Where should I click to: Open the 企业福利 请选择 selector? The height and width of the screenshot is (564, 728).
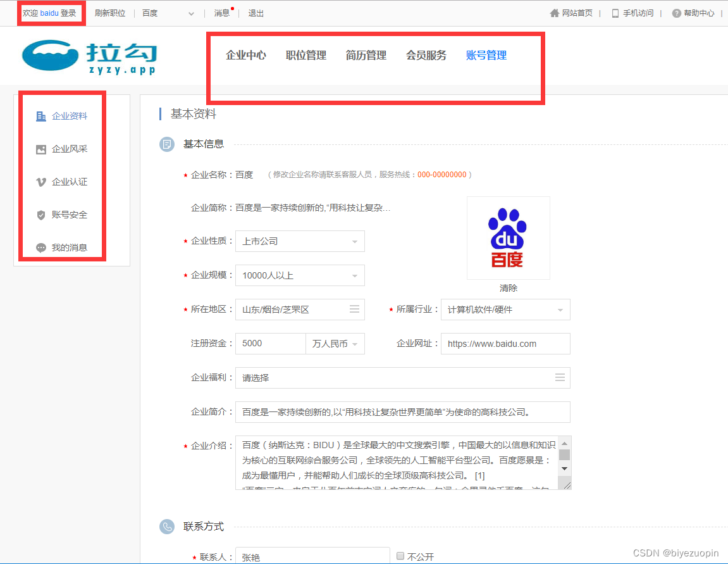tap(402, 378)
